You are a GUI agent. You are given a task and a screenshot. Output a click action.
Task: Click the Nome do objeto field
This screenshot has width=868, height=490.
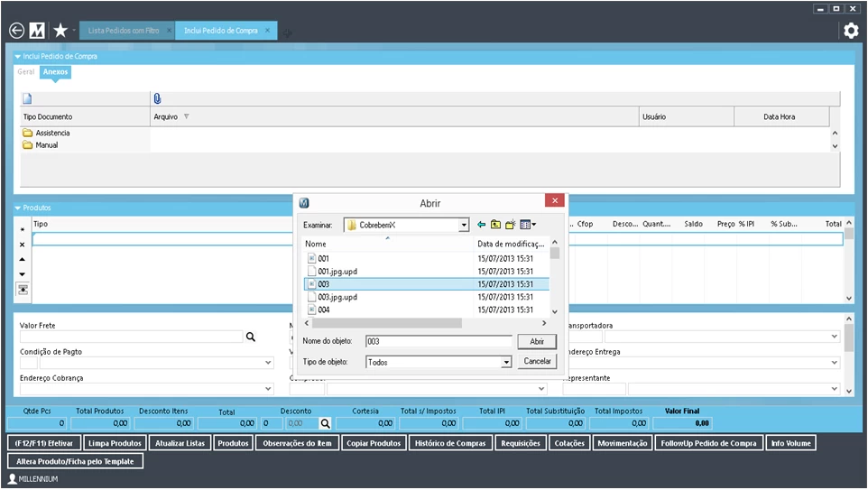[439, 342]
